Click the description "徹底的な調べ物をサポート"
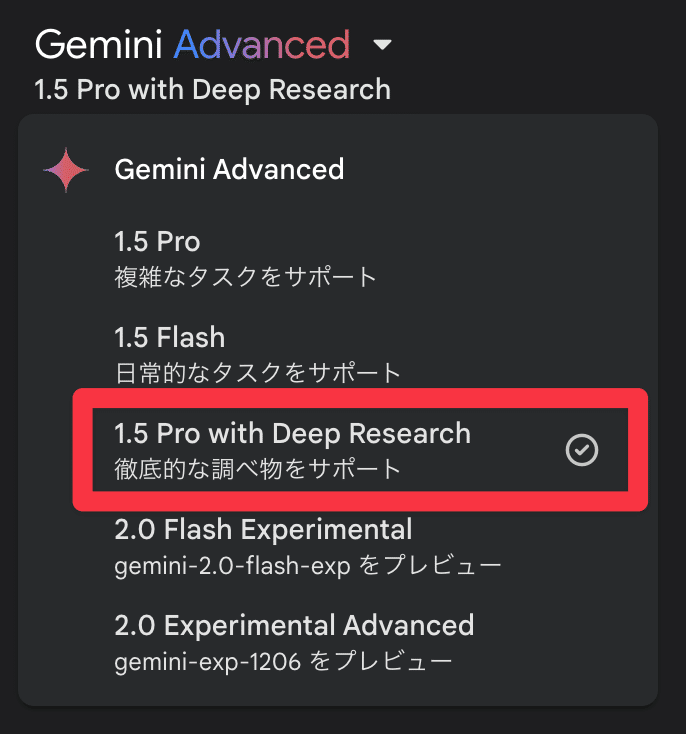Image resolution: width=686 pixels, height=734 pixels. coord(257,469)
